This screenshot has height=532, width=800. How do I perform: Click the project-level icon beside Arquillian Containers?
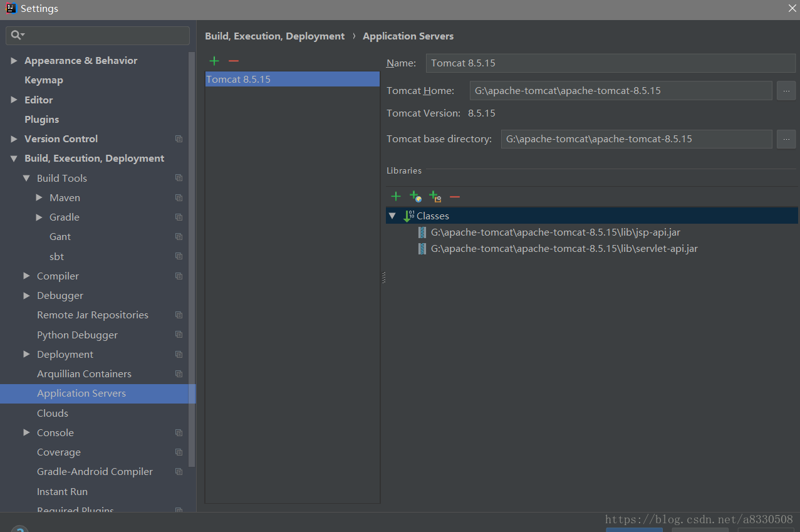[179, 373]
